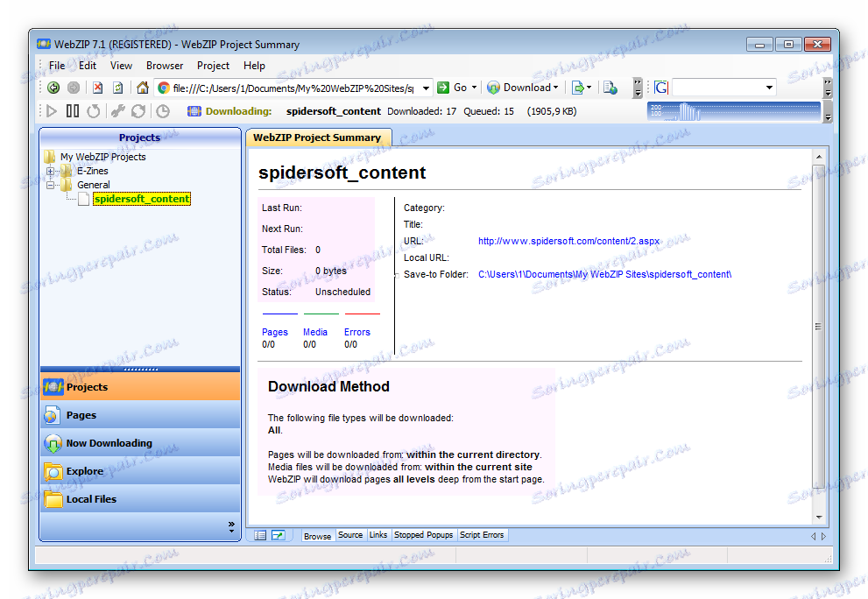Open the Go button dropdown arrow
This screenshot has height=599, width=868.
pyautogui.click(x=474, y=88)
